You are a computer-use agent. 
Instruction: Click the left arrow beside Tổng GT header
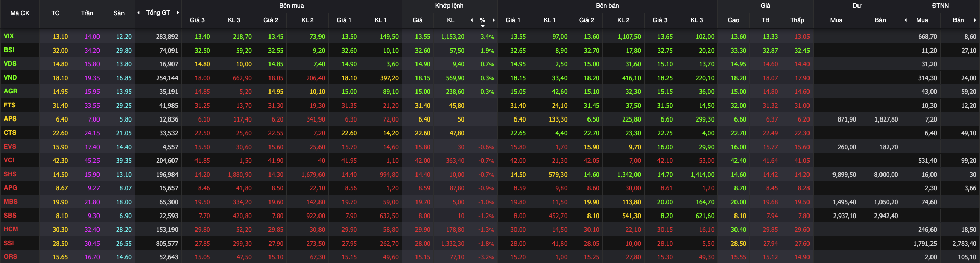click(x=139, y=13)
